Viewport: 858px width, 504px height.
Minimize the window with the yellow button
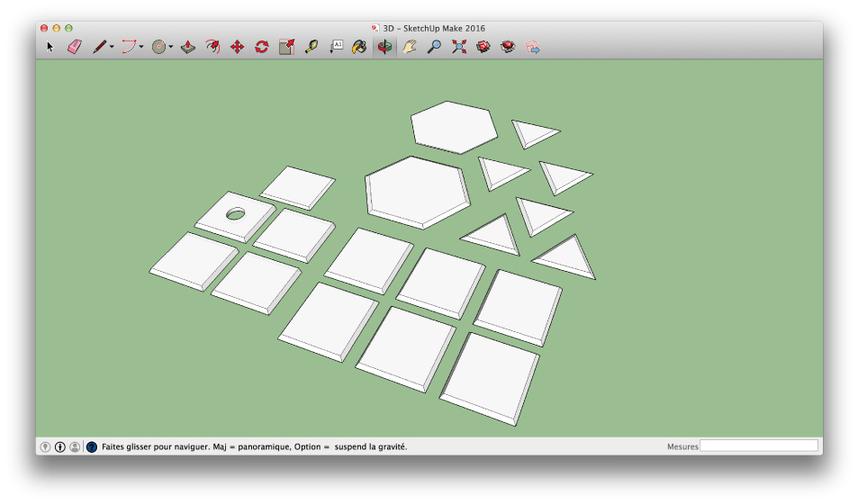(x=57, y=28)
